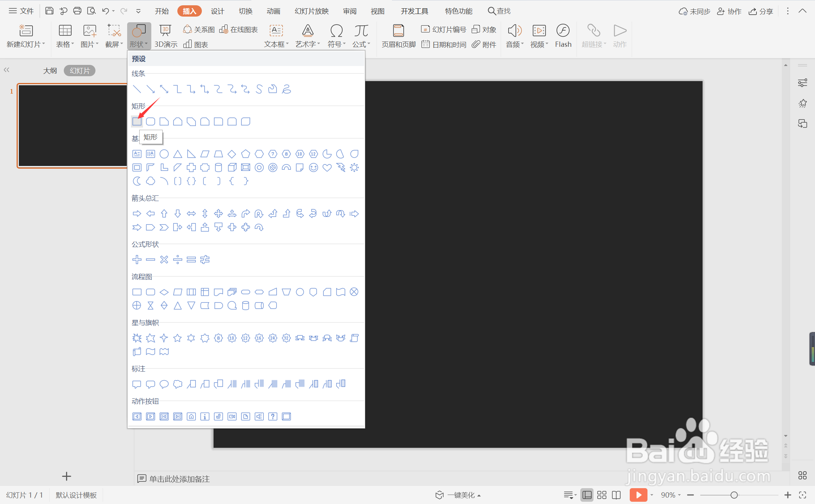
Task: Choose the heart shape
Action: click(327, 167)
